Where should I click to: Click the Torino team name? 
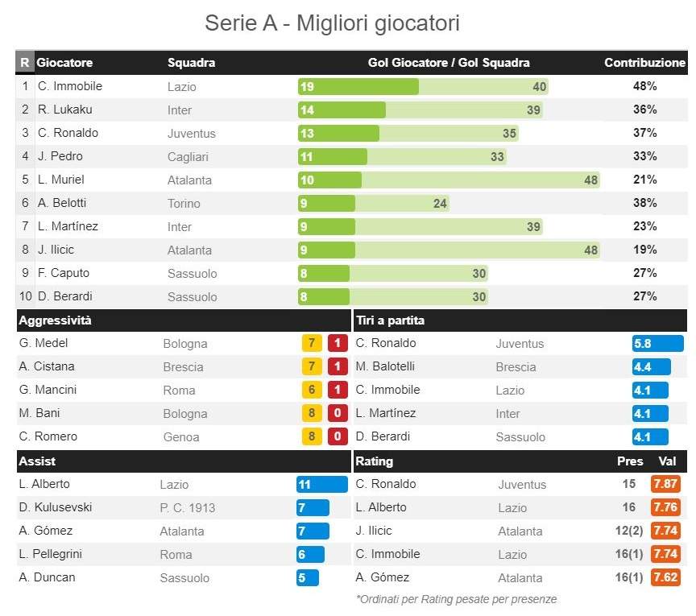(x=184, y=204)
